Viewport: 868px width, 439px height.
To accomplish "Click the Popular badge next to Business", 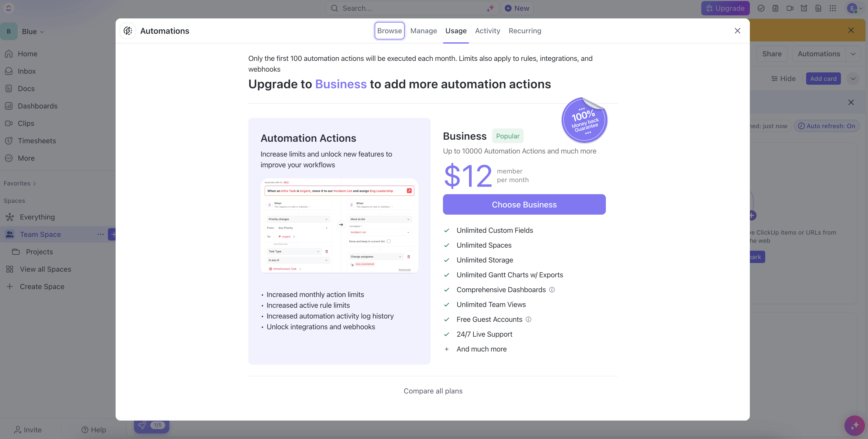I will [507, 136].
